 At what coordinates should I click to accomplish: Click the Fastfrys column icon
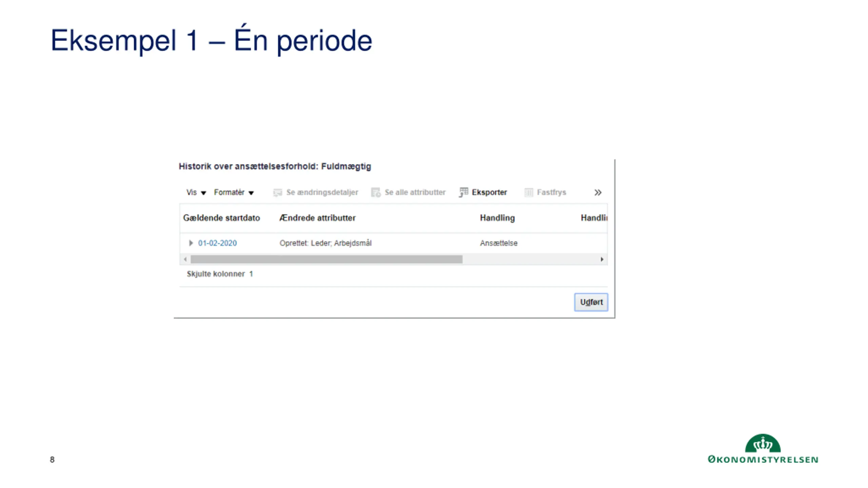(x=529, y=192)
